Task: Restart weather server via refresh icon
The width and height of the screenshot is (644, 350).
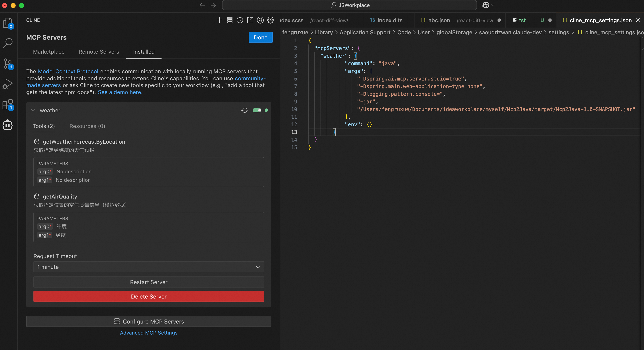Action: [x=245, y=110]
